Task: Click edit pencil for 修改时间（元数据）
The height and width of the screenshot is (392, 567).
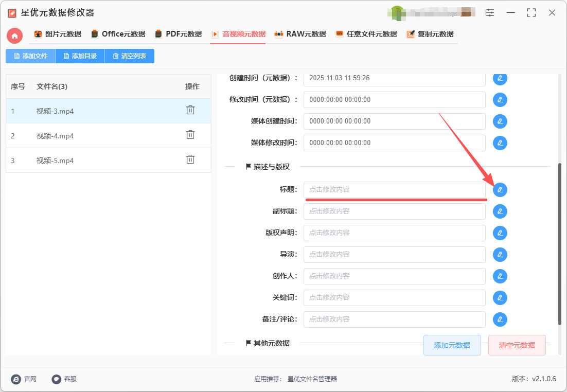Action: click(x=500, y=100)
